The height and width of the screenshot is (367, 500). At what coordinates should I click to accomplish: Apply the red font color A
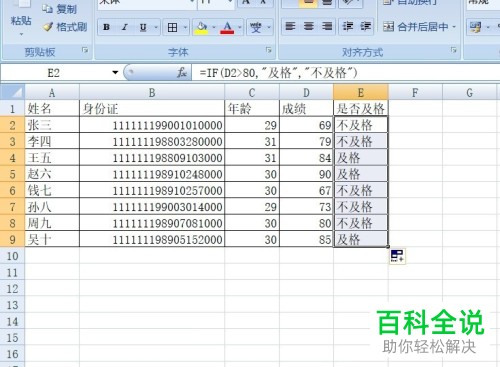click(227, 27)
